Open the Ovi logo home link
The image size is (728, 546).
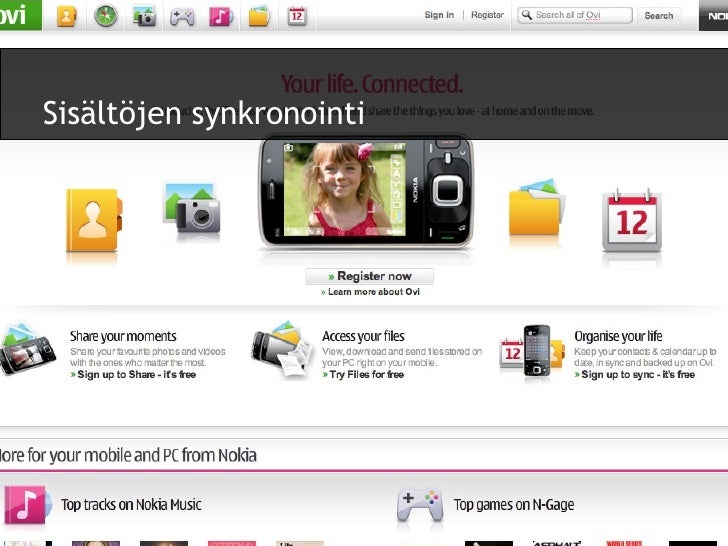click(20, 15)
